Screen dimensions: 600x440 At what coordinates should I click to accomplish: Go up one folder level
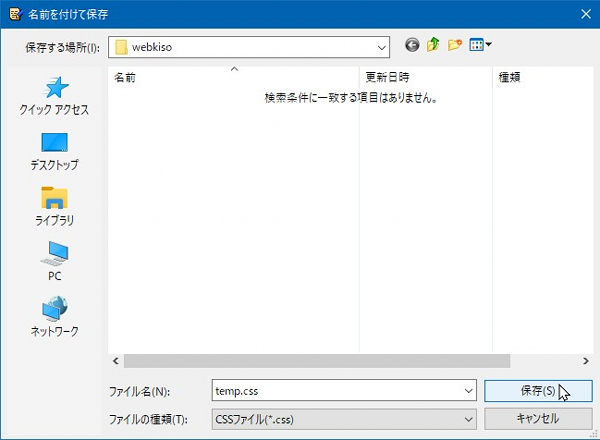coord(433,45)
